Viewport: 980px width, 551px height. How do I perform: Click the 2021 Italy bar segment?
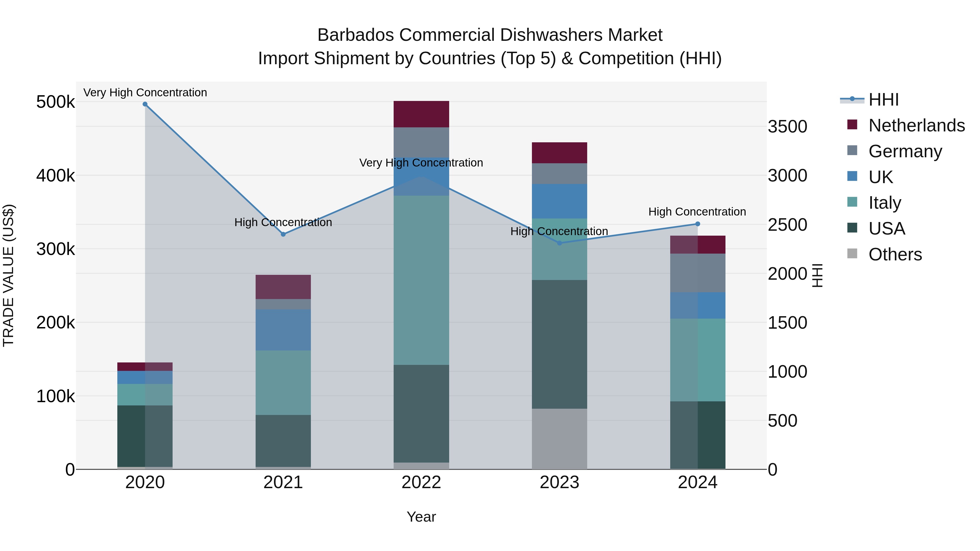283,383
